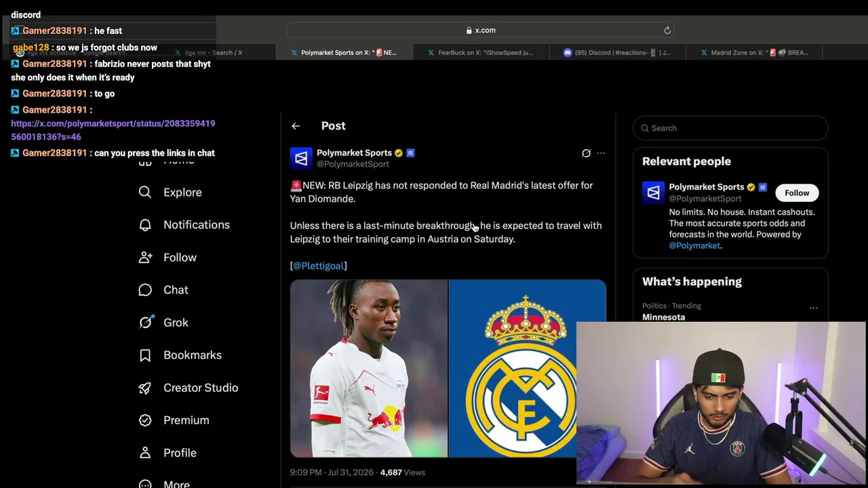Click chat message 'he fast'

click(x=108, y=31)
